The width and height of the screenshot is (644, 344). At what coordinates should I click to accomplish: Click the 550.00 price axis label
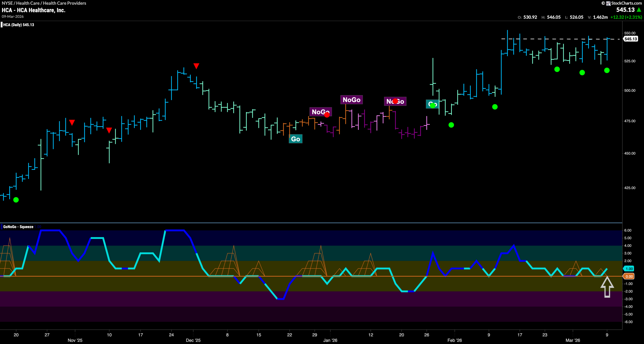tap(630, 33)
